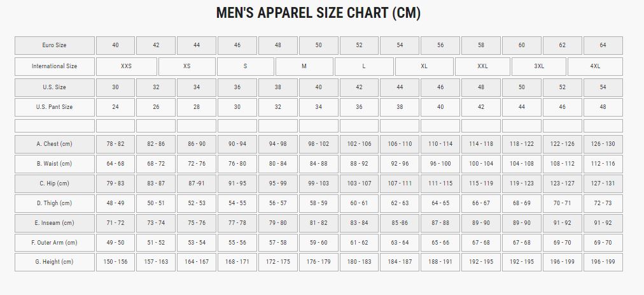Click thigh value 60 - 61
644x295 pixels.
[360, 203]
